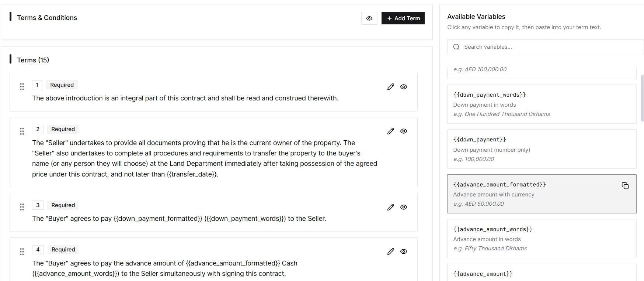The height and width of the screenshot is (281, 644).
Task: Click the drag handle beside term 3
Action: pyautogui.click(x=22, y=207)
